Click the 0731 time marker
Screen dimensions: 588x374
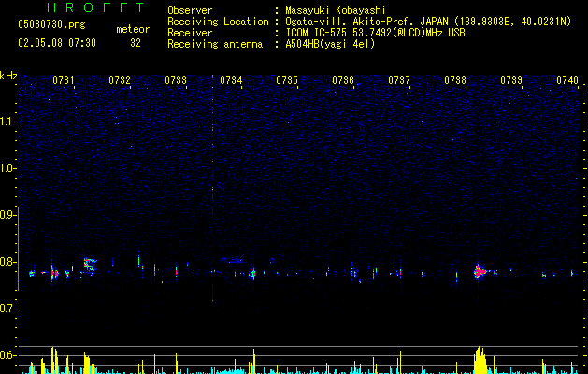pos(64,80)
